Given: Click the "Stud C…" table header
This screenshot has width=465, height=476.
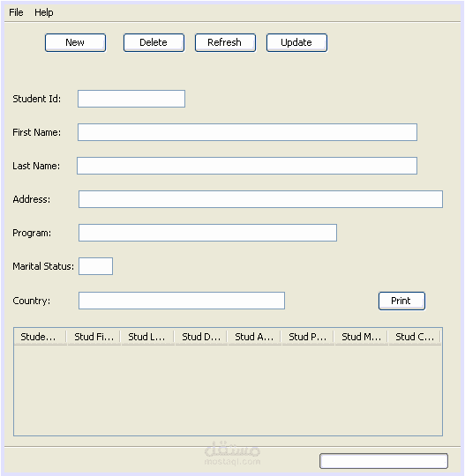Looking at the screenshot, I should coord(415,337).
